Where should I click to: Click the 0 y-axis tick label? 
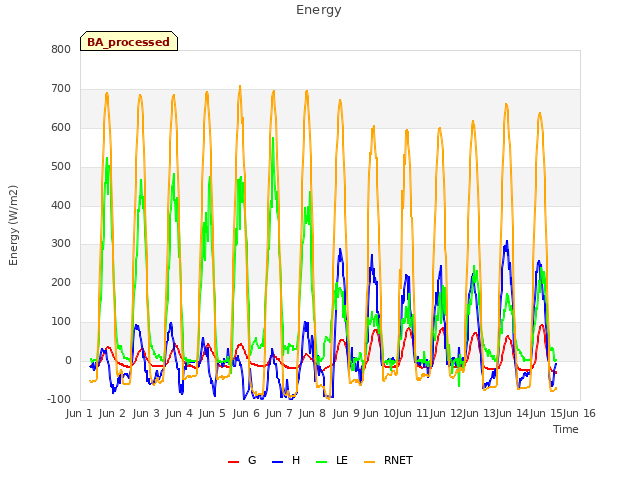pyautogui.click(x=68, y=361)
